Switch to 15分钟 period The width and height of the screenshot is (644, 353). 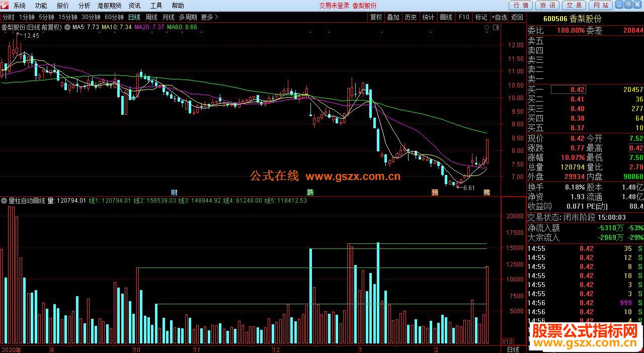[68, 17]
